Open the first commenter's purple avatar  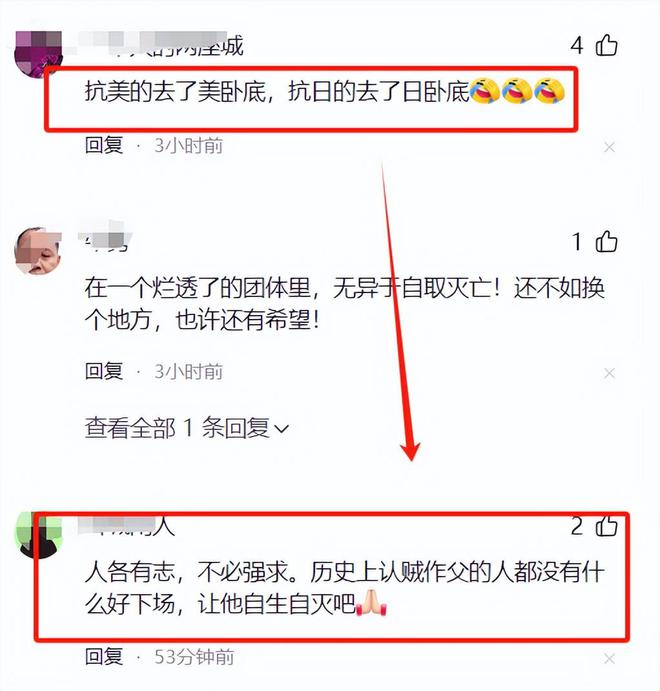pyautogui.click(x=38, y=55)
